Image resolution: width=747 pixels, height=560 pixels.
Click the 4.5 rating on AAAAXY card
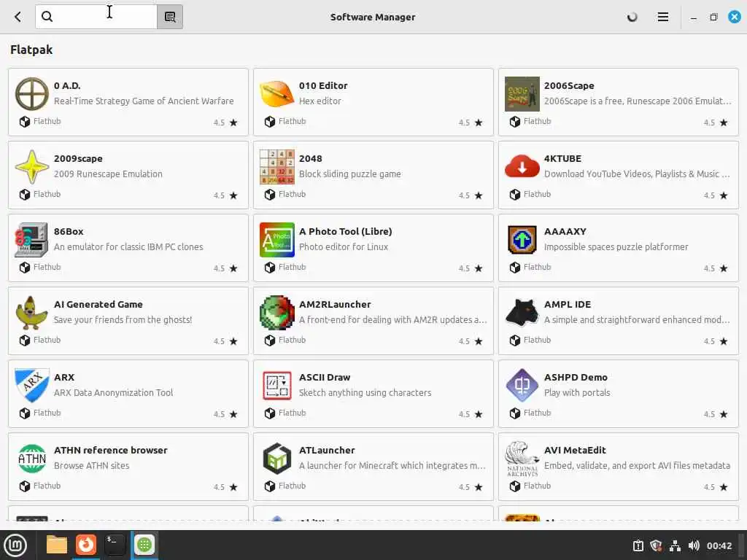pyautogui.click(x=709, y=268)
